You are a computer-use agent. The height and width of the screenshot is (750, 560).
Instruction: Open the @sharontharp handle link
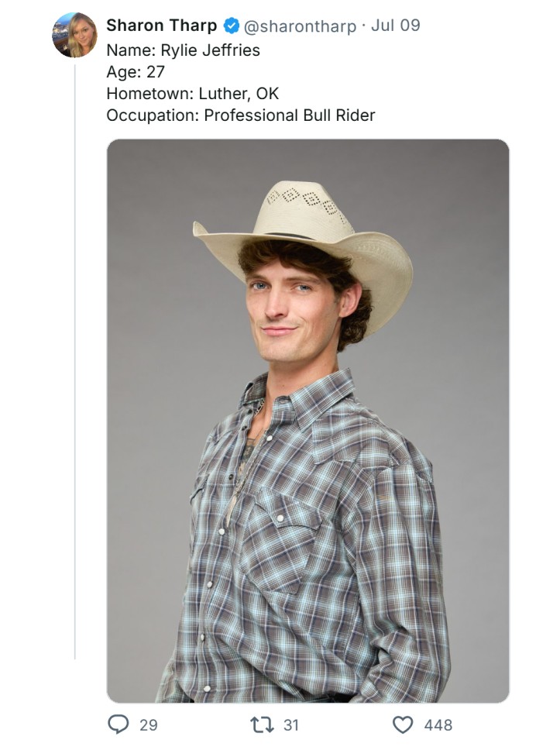[300, 26]
